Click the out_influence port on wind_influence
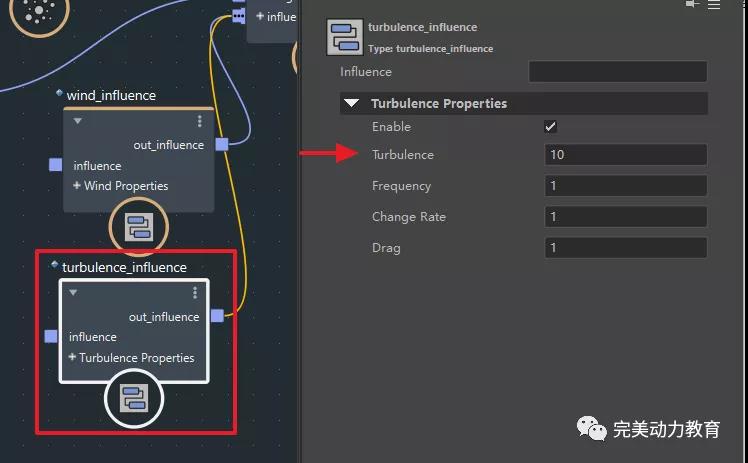 coord(222,145)
